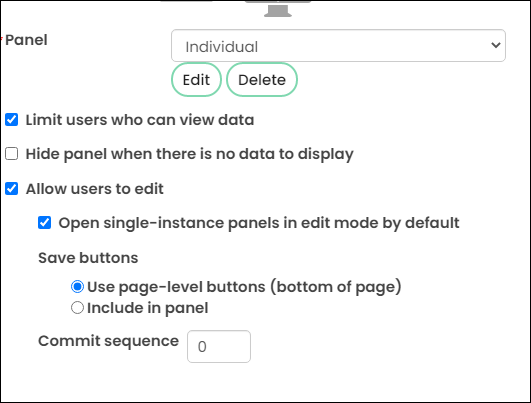Click the 'Limit users who can view data' label text
The height and width of the screenshot is (403, 531).
140,120
